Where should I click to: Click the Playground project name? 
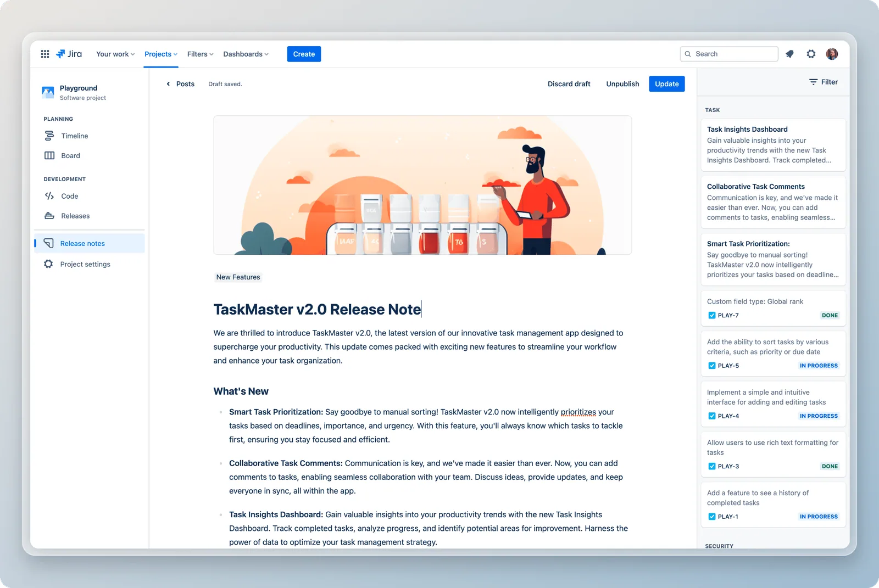pyautogui.click(x=79, y=88)
